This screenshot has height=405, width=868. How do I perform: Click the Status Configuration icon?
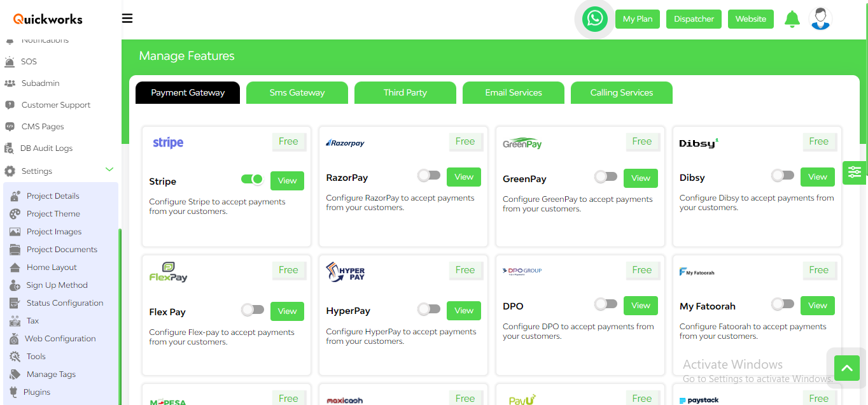15,303
